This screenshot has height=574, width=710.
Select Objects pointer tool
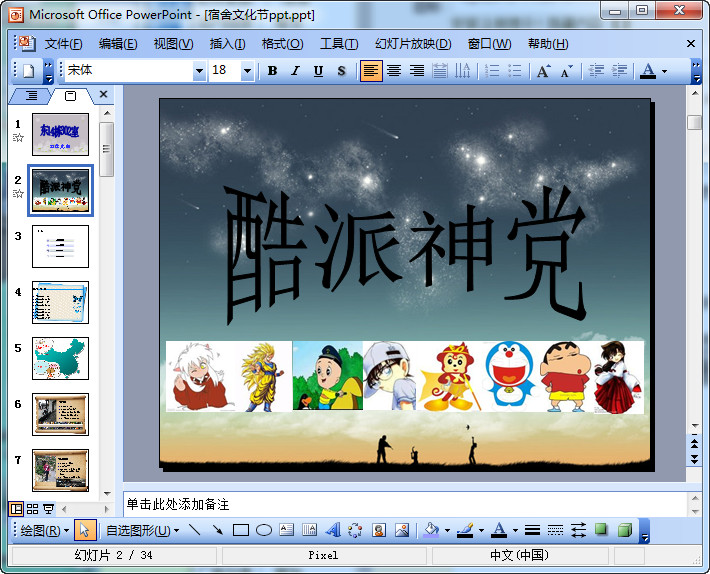tap(85, 530)
